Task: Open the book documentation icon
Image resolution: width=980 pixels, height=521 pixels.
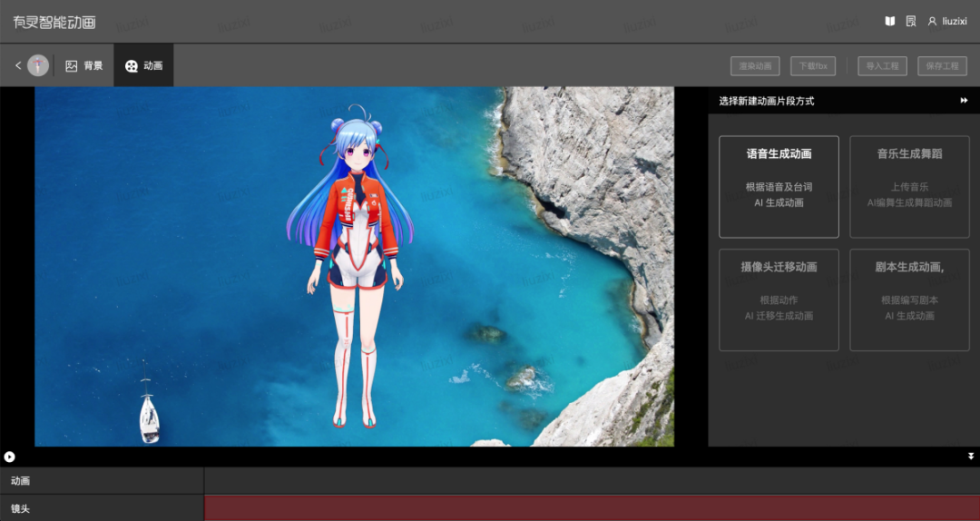Action: (x=890, y=21)
